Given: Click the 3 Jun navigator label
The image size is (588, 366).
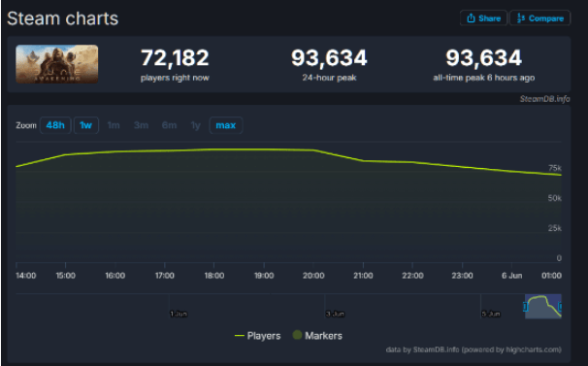Looking at the screenshot, I should (x=335, y=314).
